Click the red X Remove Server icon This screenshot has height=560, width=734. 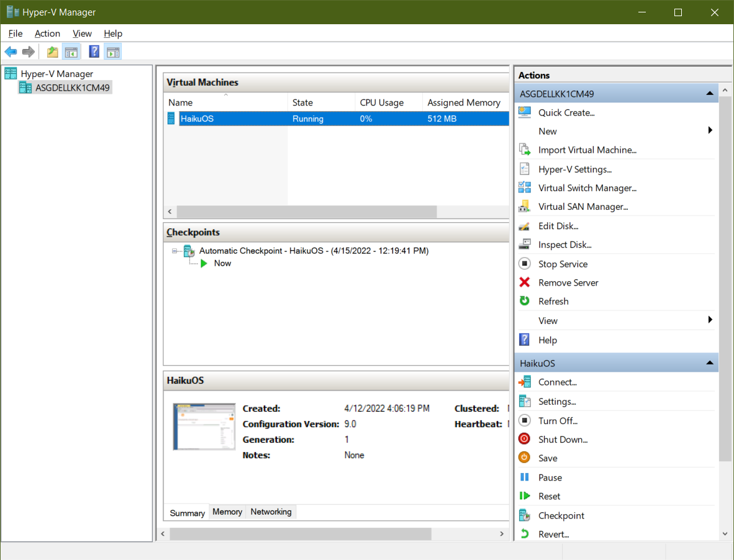click(525, 282)
